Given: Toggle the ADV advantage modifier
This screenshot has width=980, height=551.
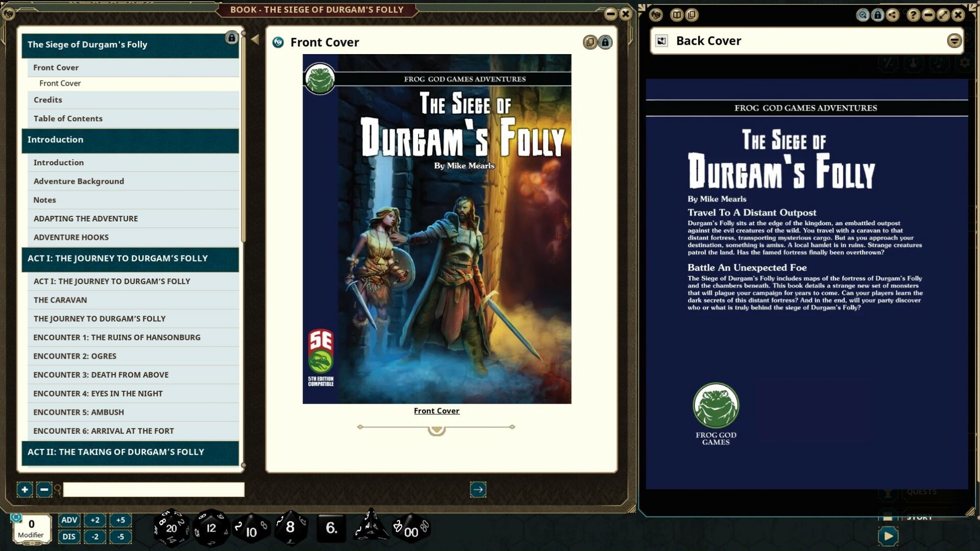Looking at the screenshot, I should pos(69,520).
